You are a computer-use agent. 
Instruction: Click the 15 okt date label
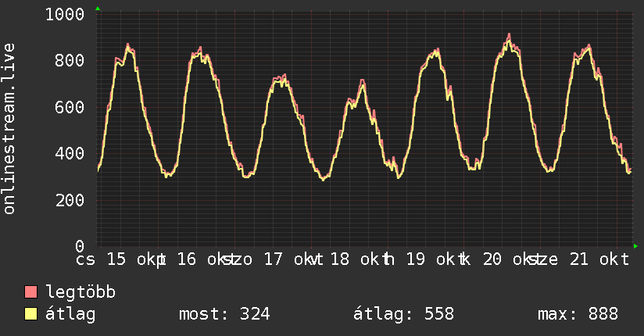(x=136, y=259)
